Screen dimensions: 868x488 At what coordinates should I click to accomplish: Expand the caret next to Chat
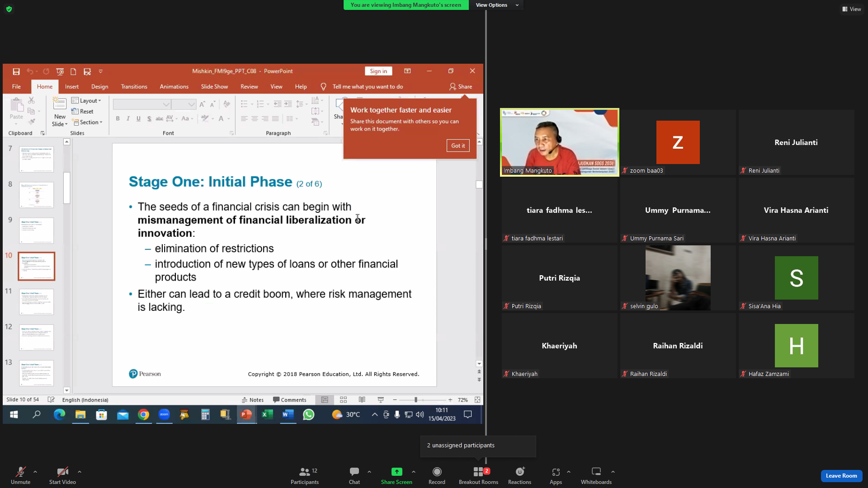[369, 472]
